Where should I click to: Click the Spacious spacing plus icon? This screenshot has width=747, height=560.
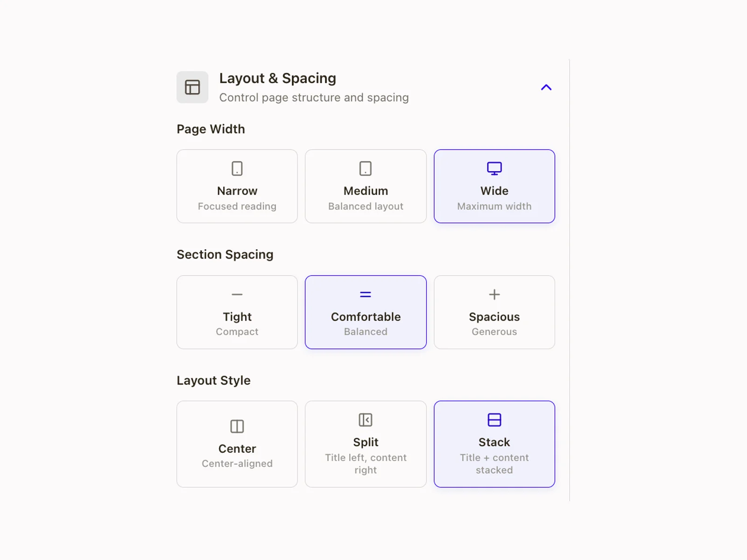494,294
